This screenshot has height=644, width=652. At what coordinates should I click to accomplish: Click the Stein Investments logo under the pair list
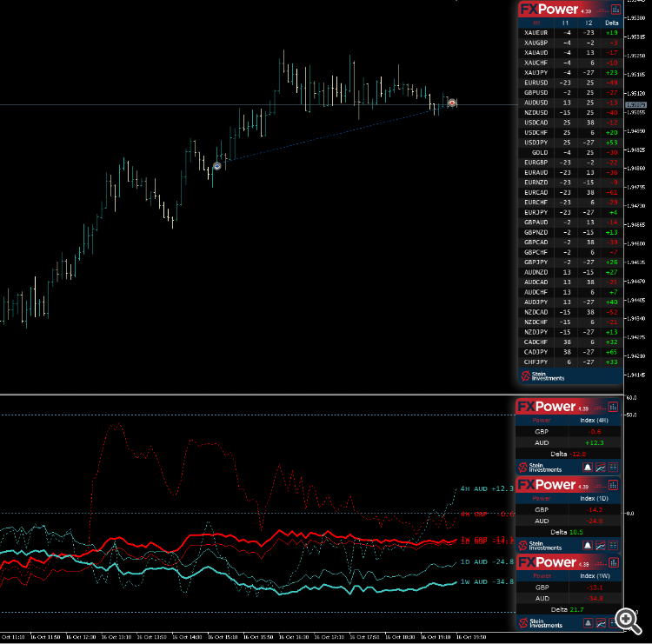543,376
